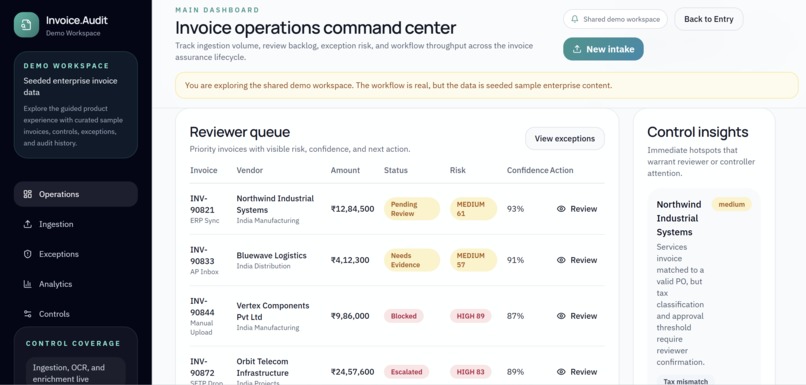Image resolution: width=806 pixels, height=385 pixels.
Task: Click the Operations grid icon in sidebar
Action: [x=28, y=194]
